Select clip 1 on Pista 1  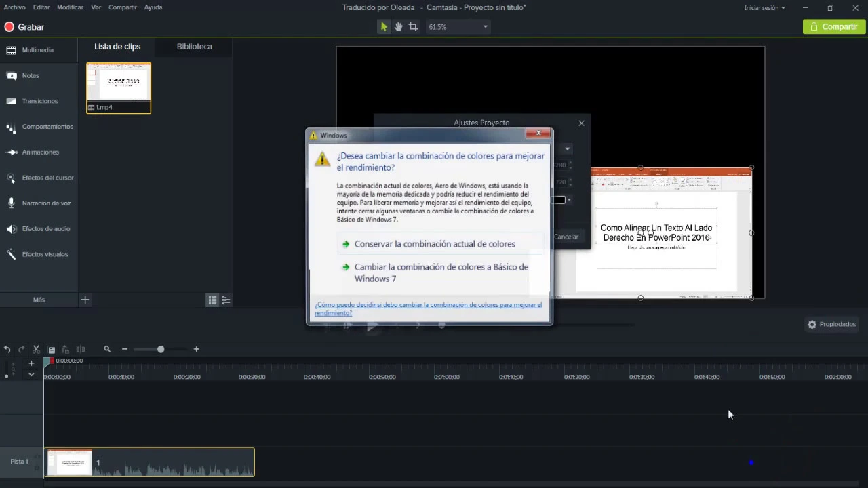pyautogui.click(x=150, y=462)
